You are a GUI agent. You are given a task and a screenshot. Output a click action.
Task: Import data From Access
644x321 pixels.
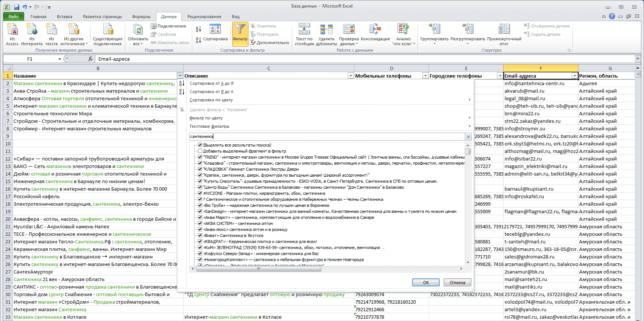(12, 34)
